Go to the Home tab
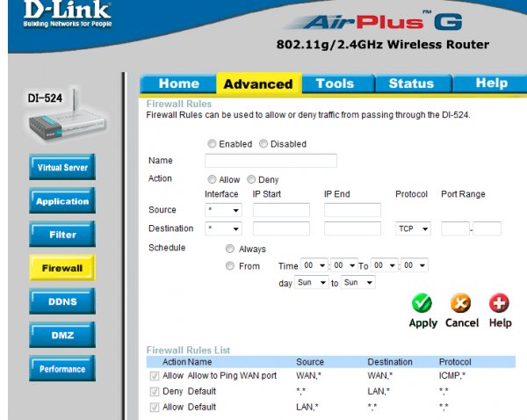Viewport: 527px width, 420px height. tap(178, 83)
